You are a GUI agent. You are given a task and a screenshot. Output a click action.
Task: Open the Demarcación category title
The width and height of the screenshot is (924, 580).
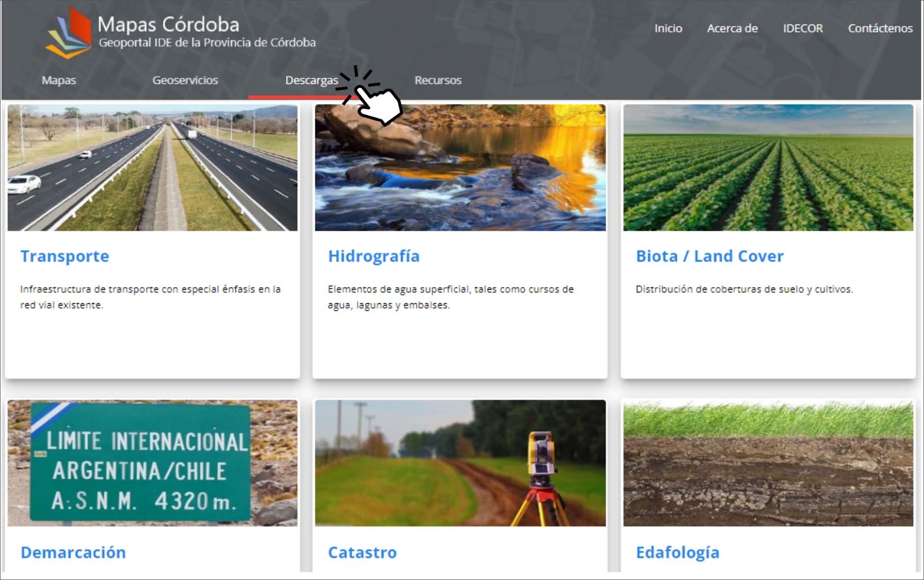click(x=73, y=552)
